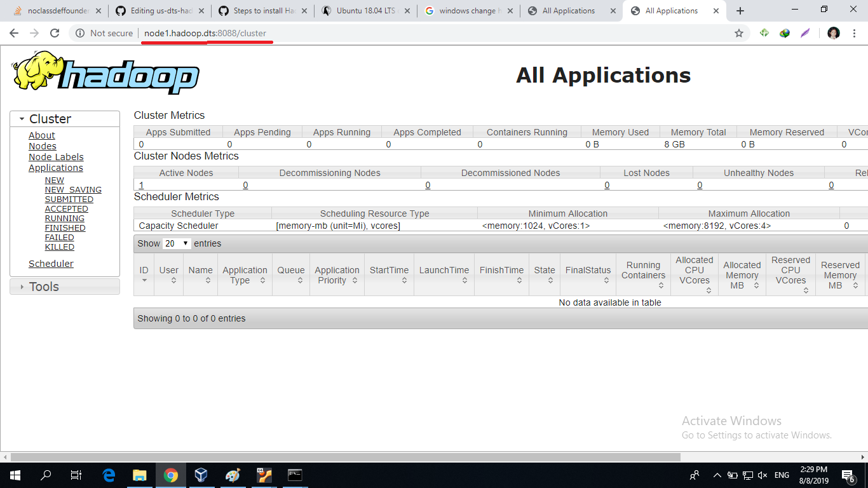The image size is (868, 488).
Task: Click the purple feather extension icon
Action: [x=805, y=33]
